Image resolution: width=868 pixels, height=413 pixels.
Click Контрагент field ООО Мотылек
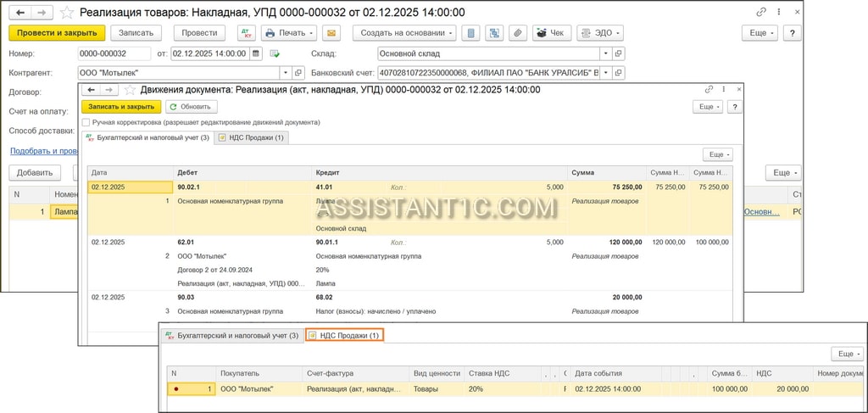[179, 73]
